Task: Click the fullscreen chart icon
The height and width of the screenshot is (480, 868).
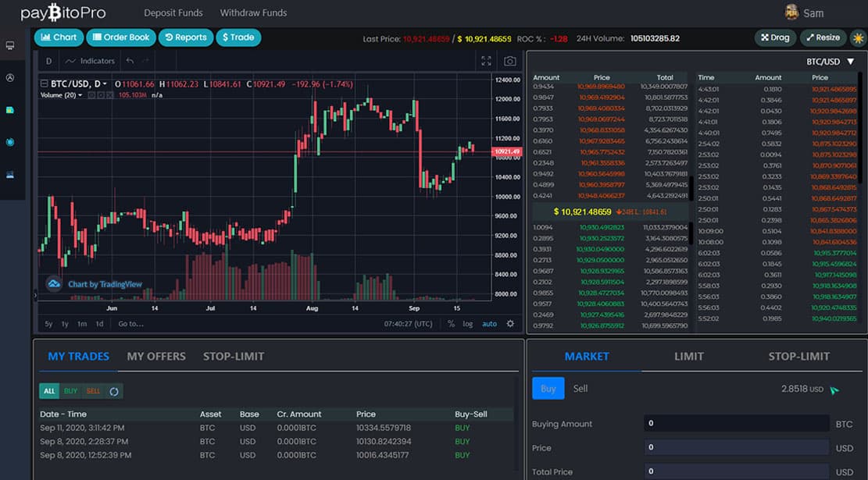Action: click(486, 61)
